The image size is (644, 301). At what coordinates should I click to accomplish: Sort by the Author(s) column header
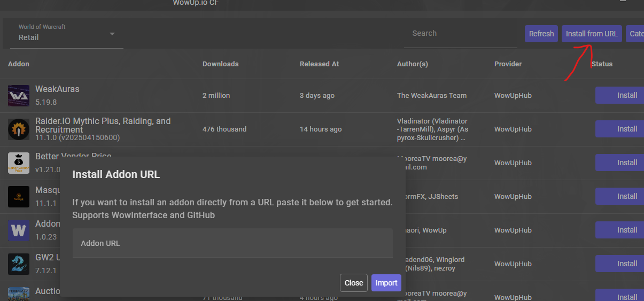(412, 64)
